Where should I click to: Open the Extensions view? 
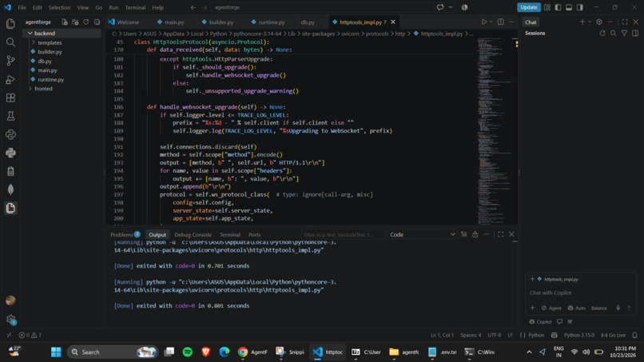coord(10,97)
